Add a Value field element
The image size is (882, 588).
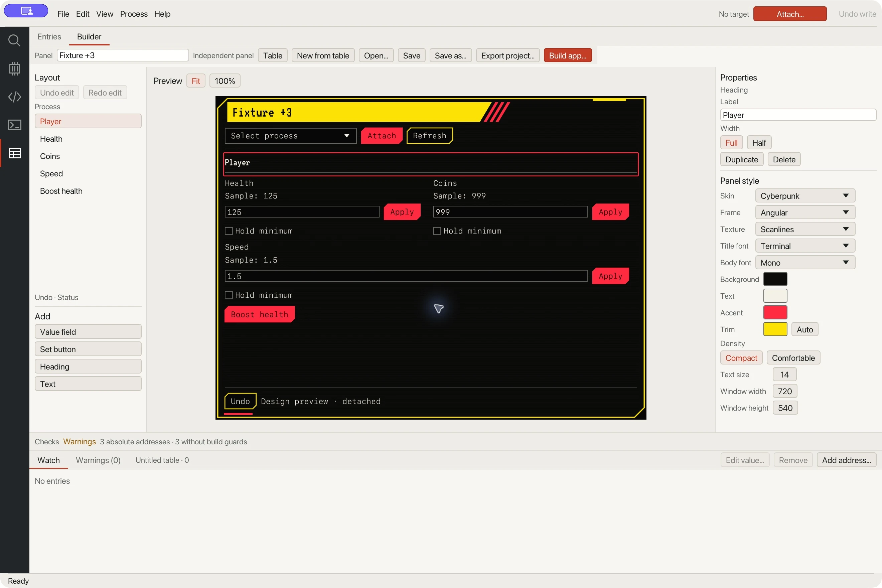[88, 332]
